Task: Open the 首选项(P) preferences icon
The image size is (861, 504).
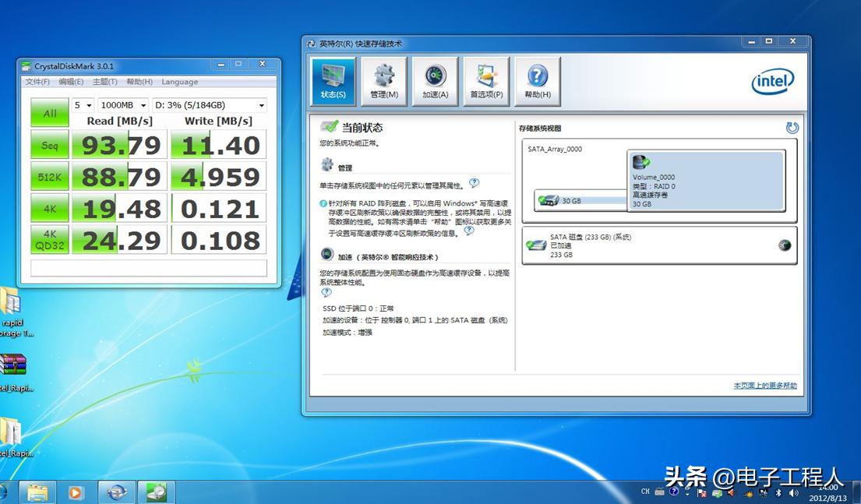Action: (x=485, y=80)
